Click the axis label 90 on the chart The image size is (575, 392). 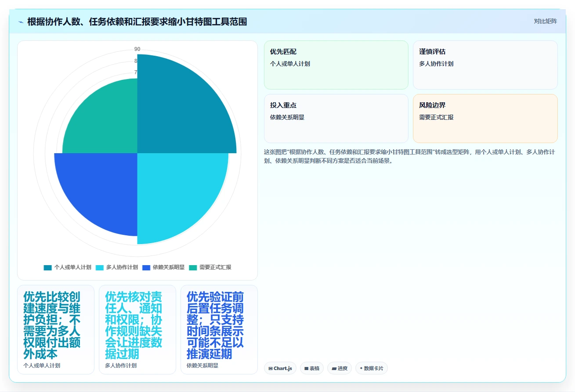[137, 49]
